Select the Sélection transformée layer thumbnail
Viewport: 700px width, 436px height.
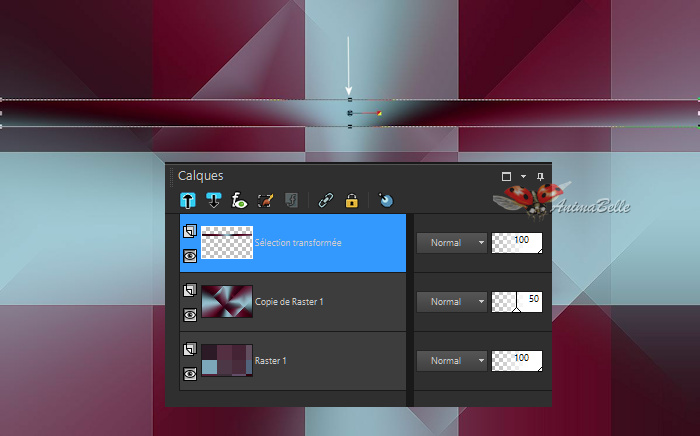pos(227,242)
